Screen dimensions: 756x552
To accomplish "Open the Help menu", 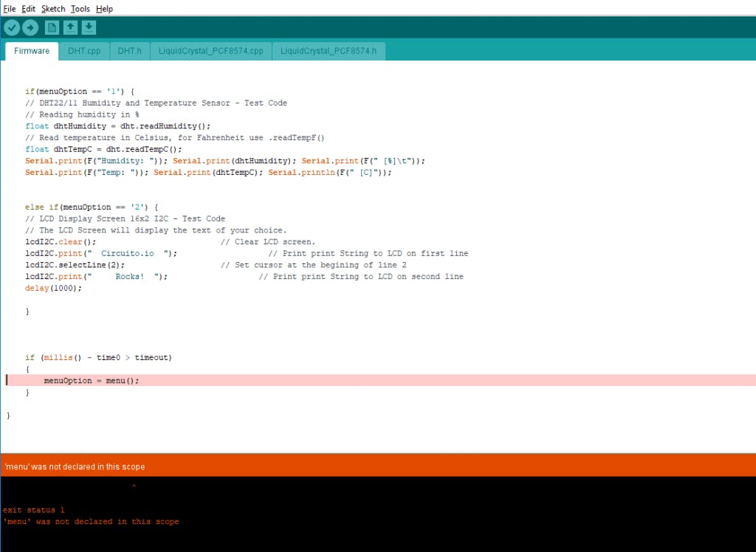I will tap(104, 9).
